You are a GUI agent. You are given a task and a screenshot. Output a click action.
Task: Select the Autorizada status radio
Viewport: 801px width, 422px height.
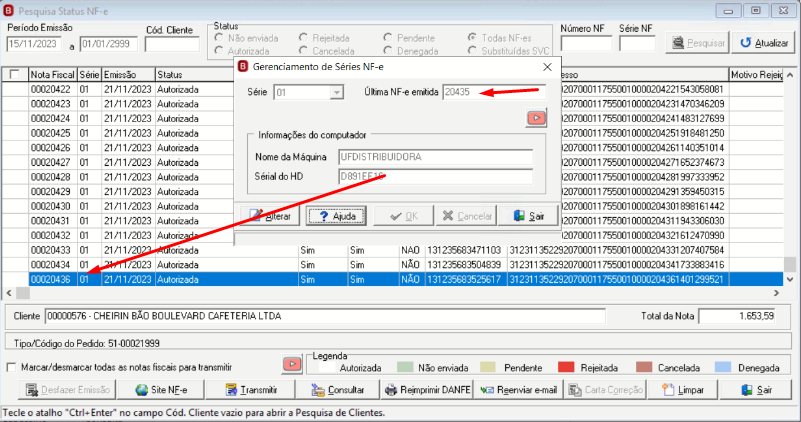(x=219, y=51)
